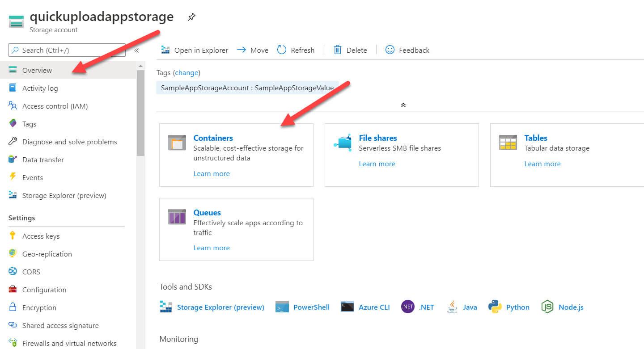Click Learn more under Queues
This screenshot has height=349, width=644.
pos(211,248)
